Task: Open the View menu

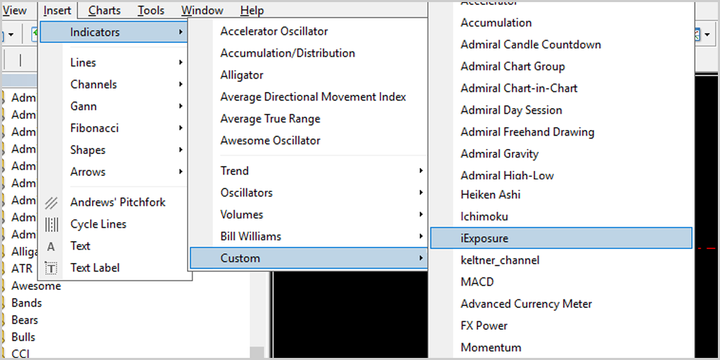Action: click(x=14, y=10)
